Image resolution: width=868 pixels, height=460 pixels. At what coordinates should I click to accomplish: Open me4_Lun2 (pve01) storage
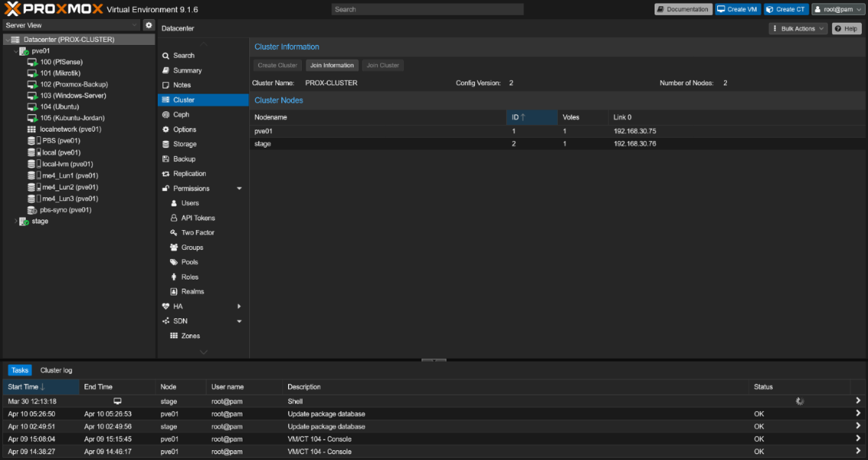[x=70, y=187]
